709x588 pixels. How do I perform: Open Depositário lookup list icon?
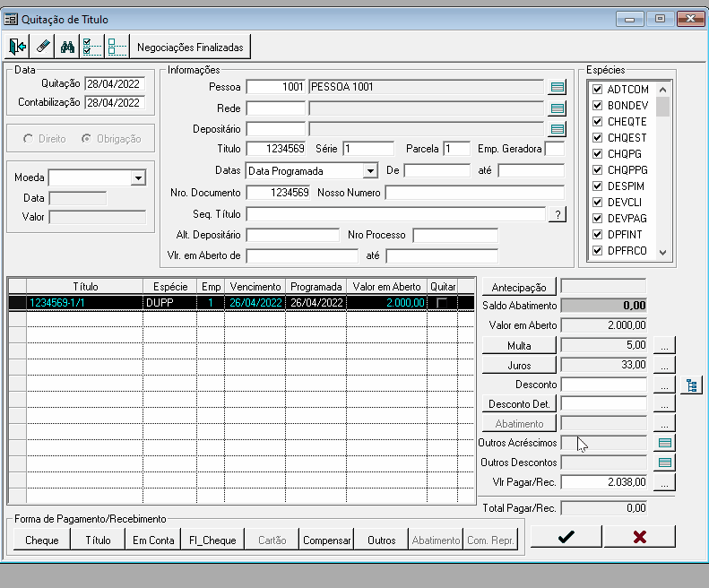[558, 129]
